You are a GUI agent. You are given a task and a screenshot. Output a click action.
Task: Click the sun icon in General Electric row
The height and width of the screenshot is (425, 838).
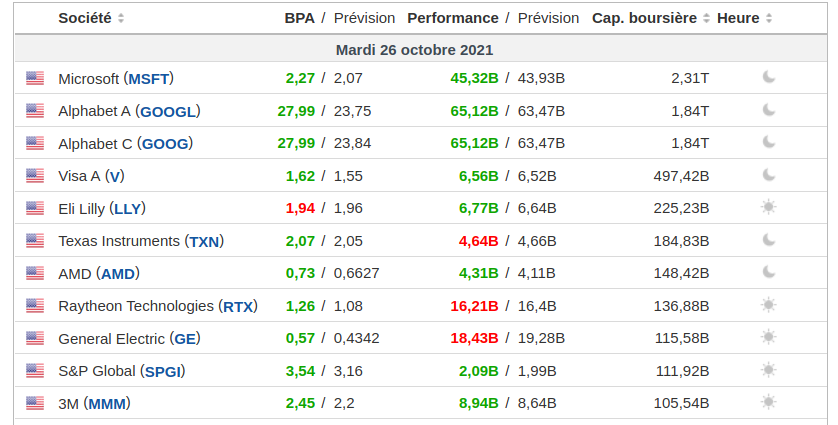tap(768, 338)
